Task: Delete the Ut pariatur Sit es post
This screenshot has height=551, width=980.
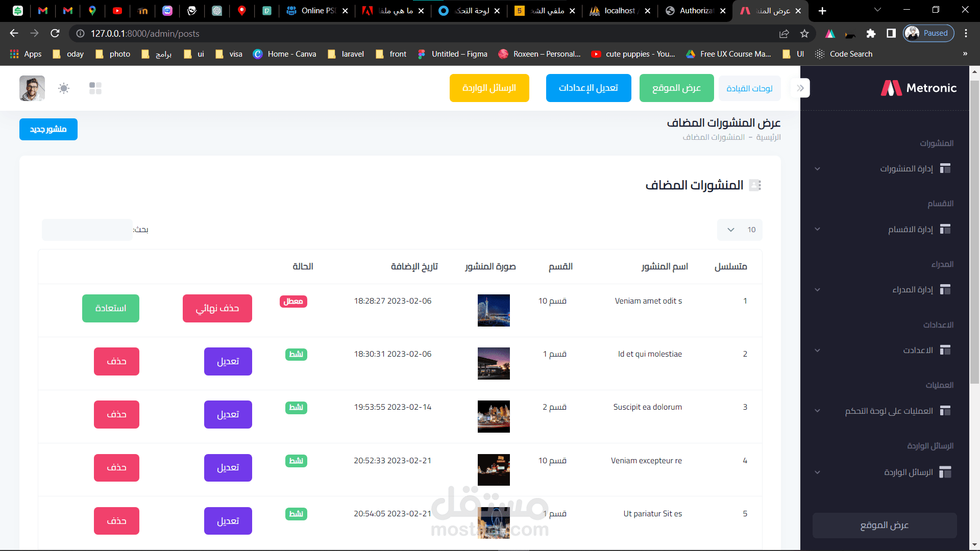Action: coord(116,521)
